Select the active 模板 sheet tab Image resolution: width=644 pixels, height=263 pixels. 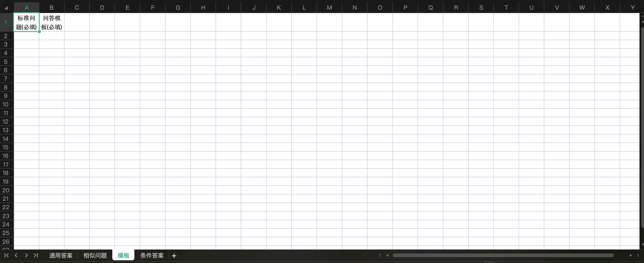click(x=123, y=255)
